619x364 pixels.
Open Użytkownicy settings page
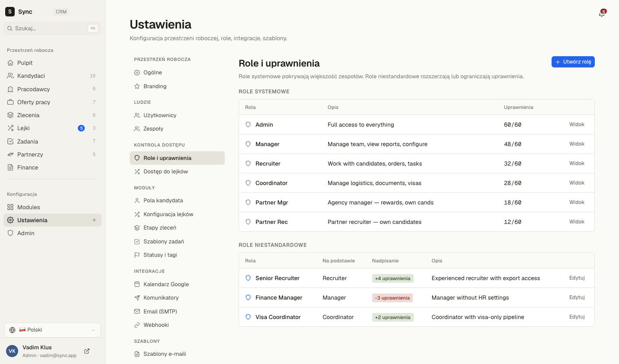177,115
